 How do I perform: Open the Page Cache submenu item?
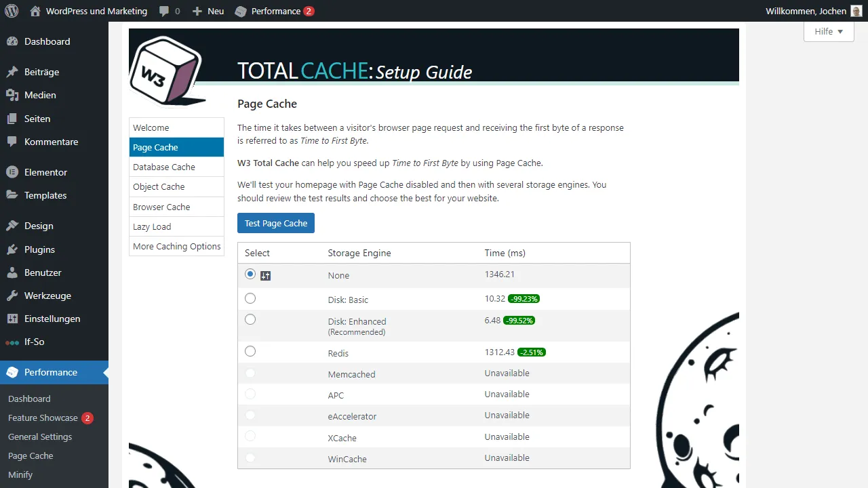[31, 455]
